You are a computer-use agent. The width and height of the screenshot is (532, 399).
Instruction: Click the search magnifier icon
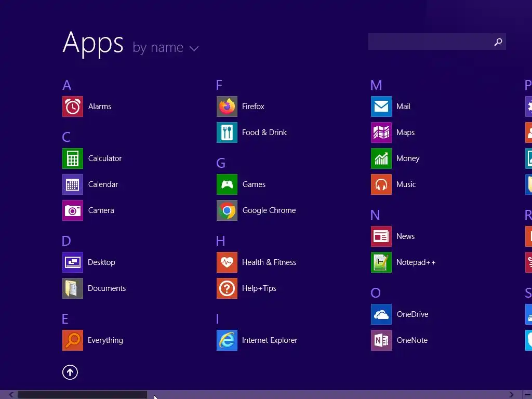pos(498,42)
